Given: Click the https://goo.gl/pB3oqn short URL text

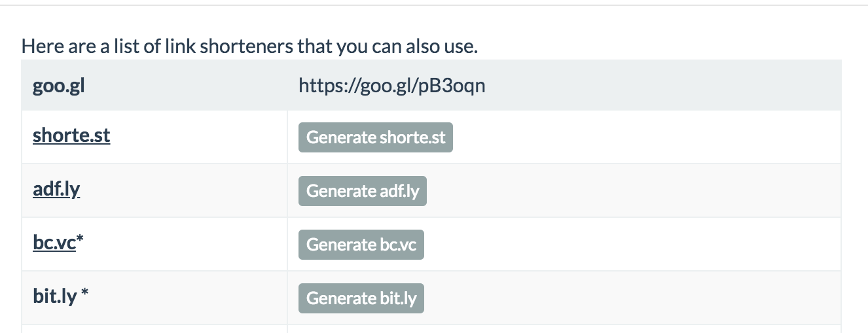Looking at the screenshot, I should (x=392, y=85).
